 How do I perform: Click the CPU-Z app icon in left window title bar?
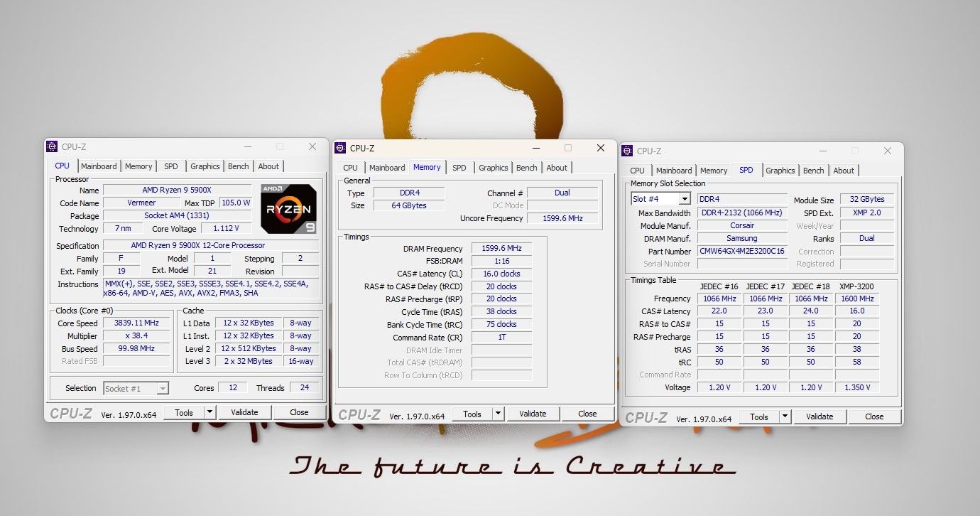(x=52, y=146)
